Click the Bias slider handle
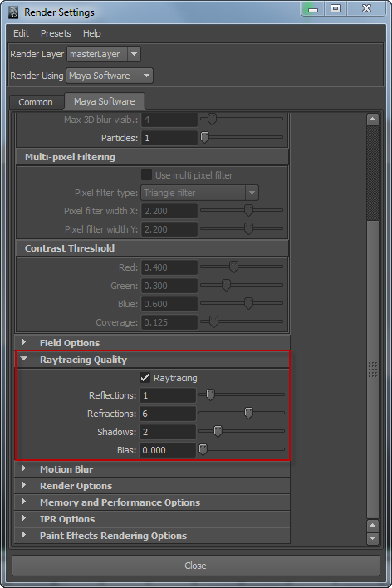This screenshot has height=588, width=392. [203, 449]
